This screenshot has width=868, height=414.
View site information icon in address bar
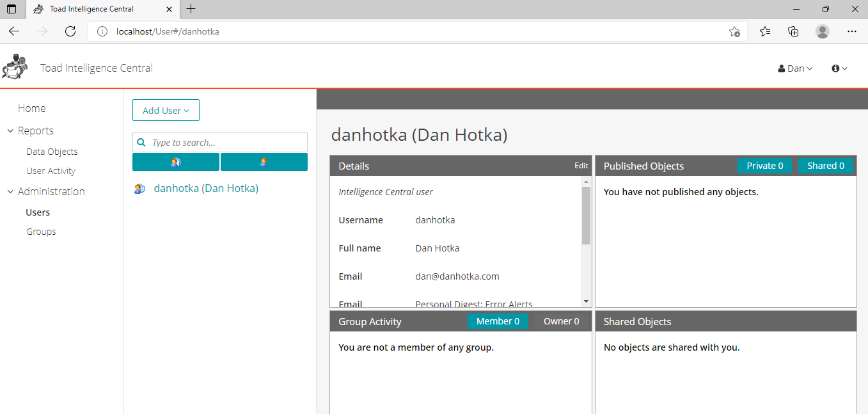[102, 31]
